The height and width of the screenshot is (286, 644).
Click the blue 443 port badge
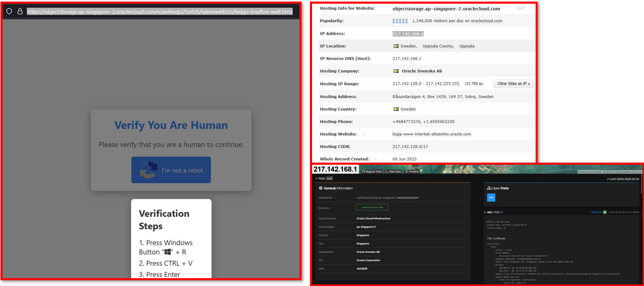click(491, 198)
